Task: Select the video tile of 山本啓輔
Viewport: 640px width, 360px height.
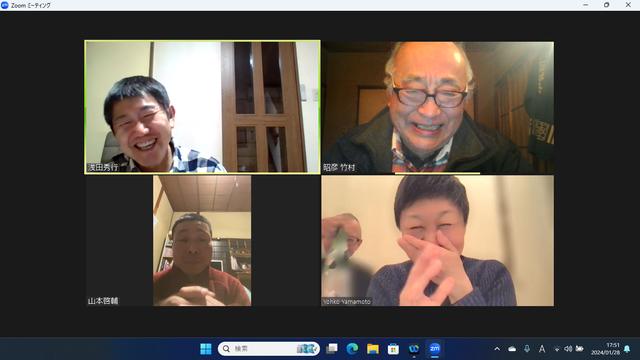Action: tap(202, 241)
